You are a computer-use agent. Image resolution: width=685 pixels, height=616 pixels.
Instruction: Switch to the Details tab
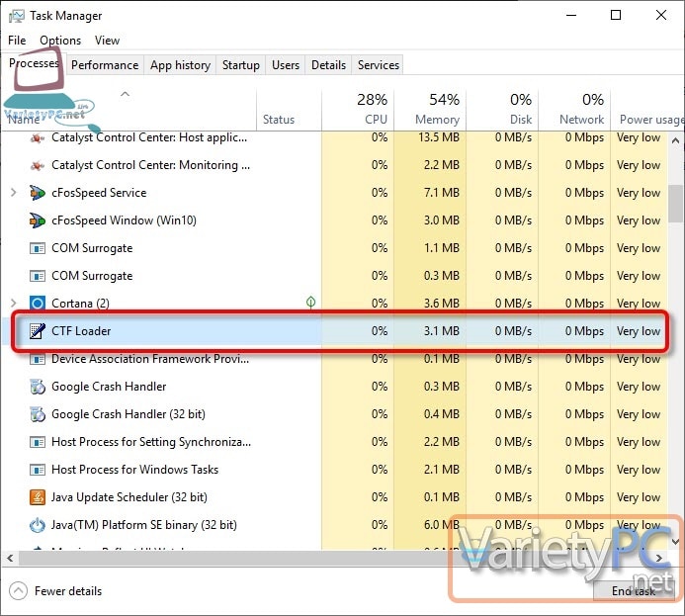point(328,65)
